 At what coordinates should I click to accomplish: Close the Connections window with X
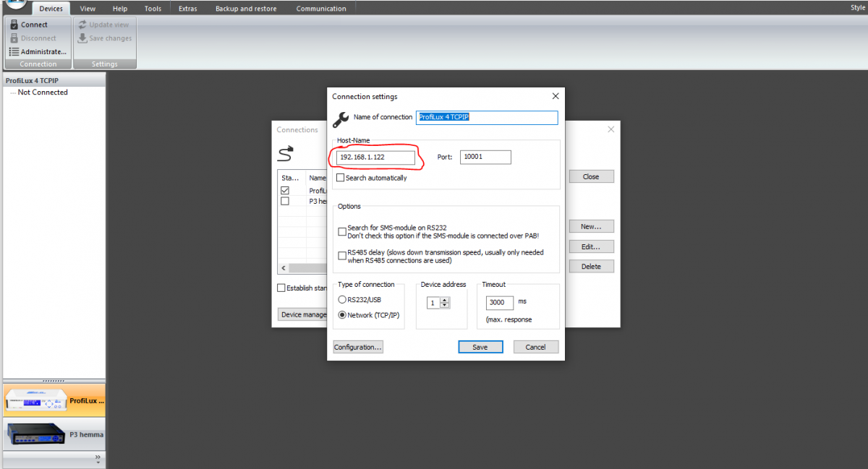tap(611, 129)
